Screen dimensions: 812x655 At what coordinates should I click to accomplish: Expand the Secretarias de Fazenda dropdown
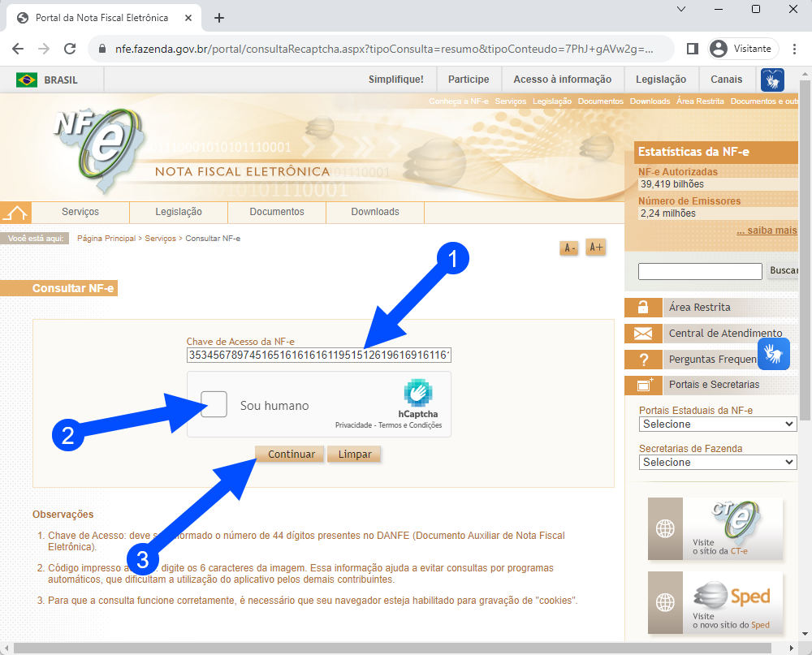tap(718, 463)
